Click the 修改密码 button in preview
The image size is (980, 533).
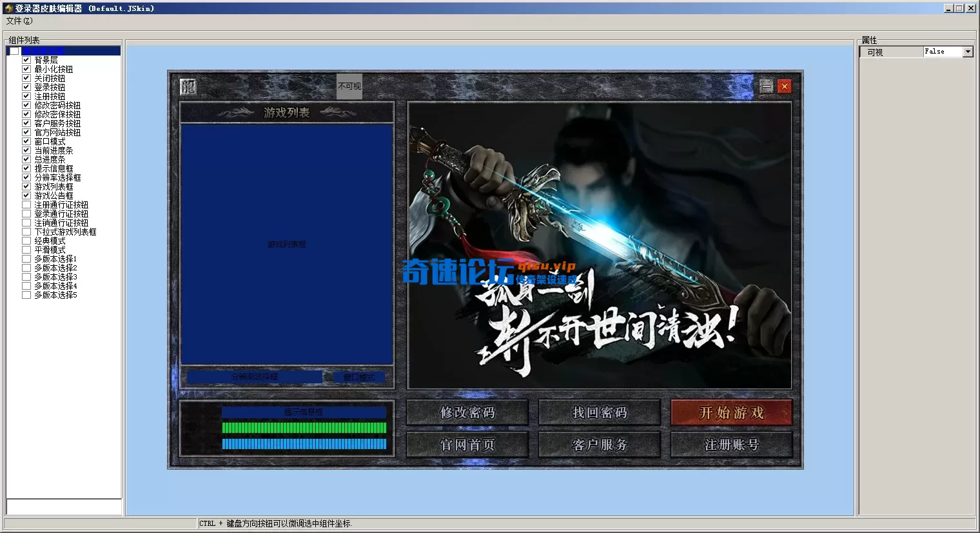[467, 412]
